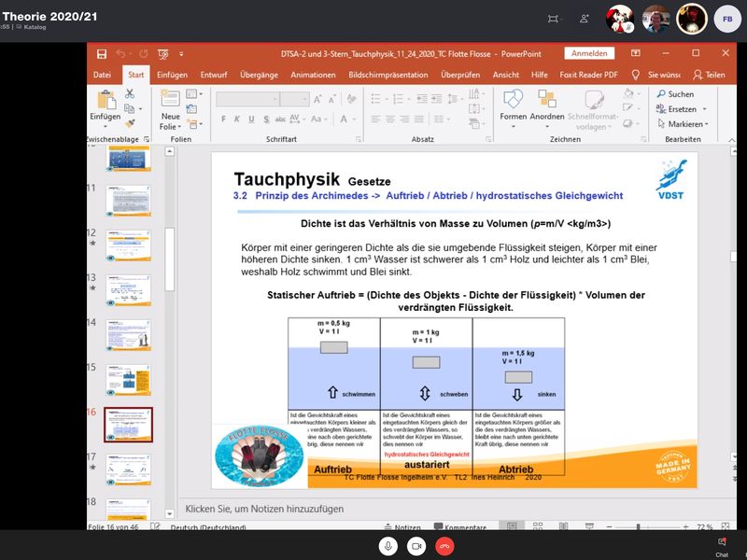
Task: Mute microphone in the meeting call
Action: (388, 546)
